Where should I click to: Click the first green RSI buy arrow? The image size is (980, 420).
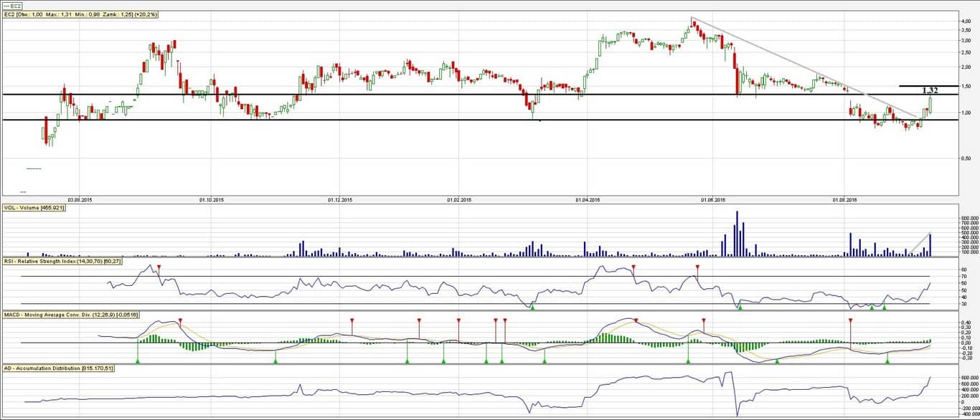point(532,306)
